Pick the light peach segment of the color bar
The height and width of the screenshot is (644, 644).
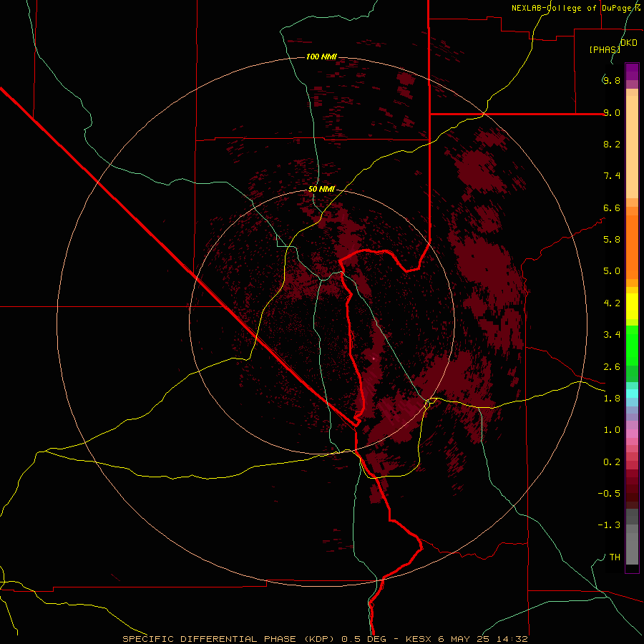[x=632, y=147]
